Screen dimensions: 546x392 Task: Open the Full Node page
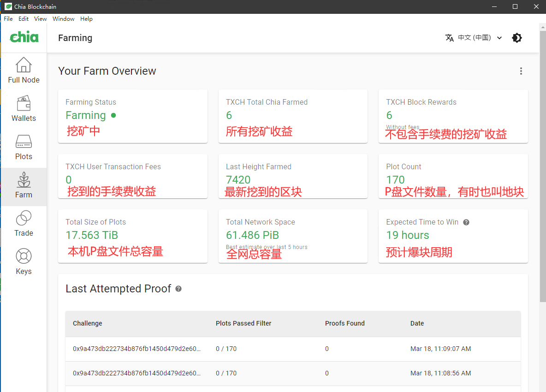pos(24,71)
